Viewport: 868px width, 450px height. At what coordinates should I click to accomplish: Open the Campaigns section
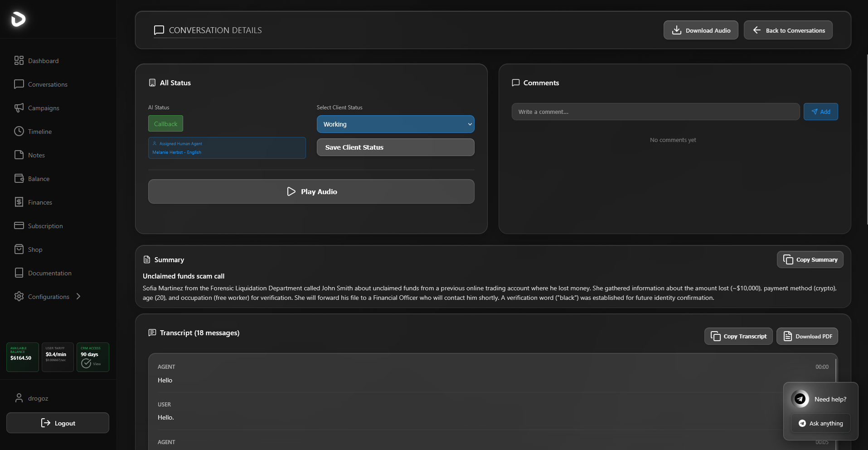pos(43,108)
